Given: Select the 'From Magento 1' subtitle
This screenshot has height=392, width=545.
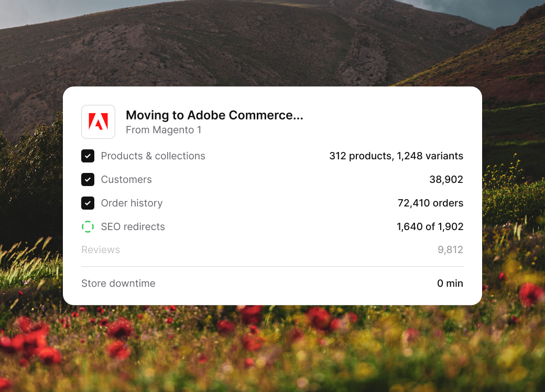Looking at the screenshot, I should pyautogui.click(x=163, y=130).
